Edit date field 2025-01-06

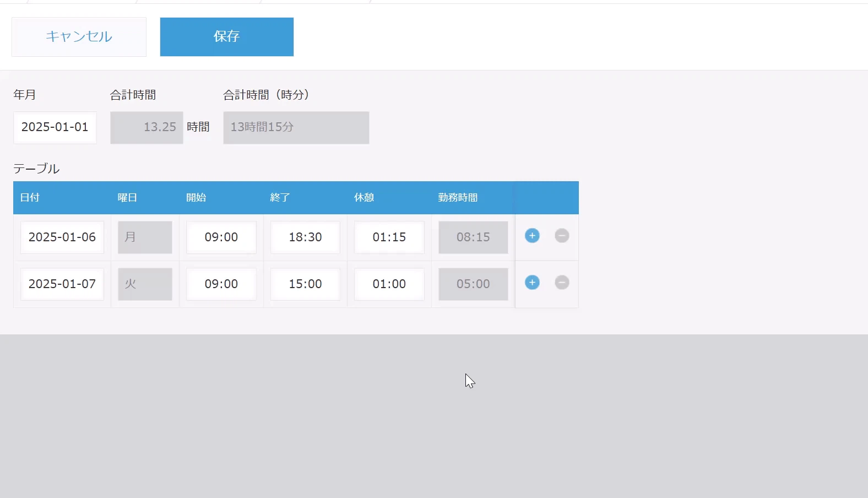[62, 237]
